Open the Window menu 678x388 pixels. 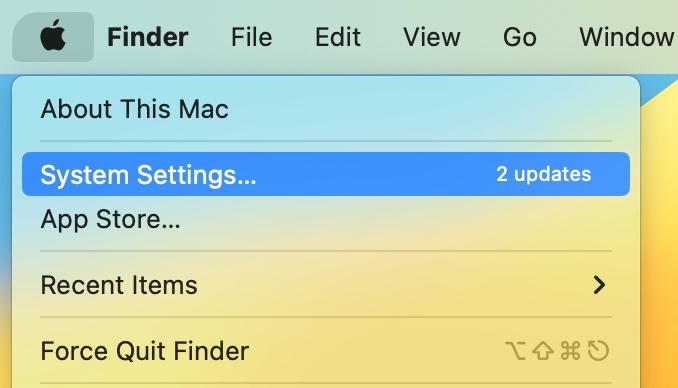tap(628, 37)
